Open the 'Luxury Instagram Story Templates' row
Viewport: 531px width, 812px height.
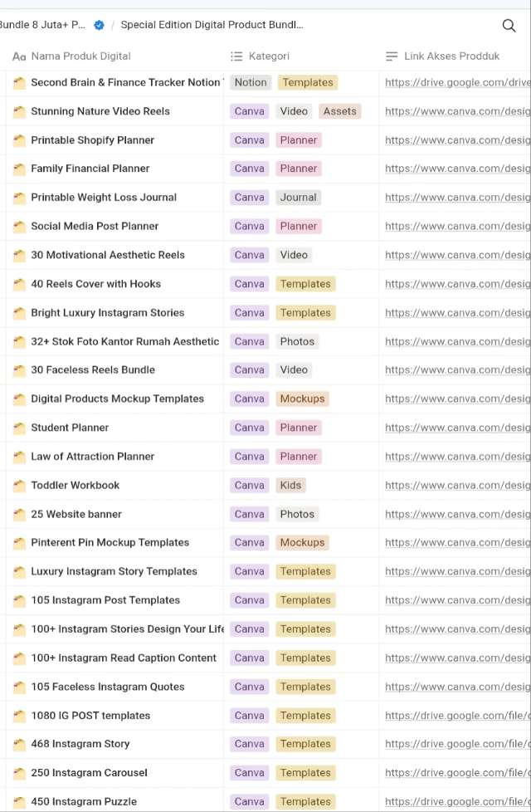point(114,572)
